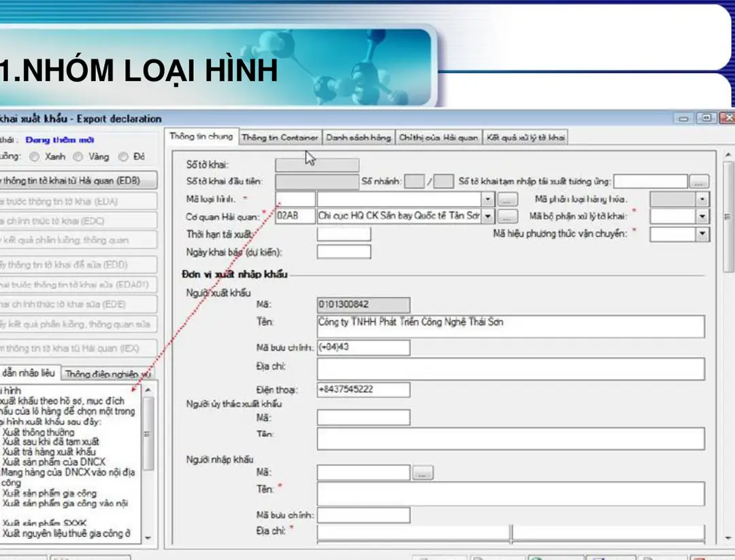
Task: Select the Đỏ radio button
Action: [x=123, y=157]
